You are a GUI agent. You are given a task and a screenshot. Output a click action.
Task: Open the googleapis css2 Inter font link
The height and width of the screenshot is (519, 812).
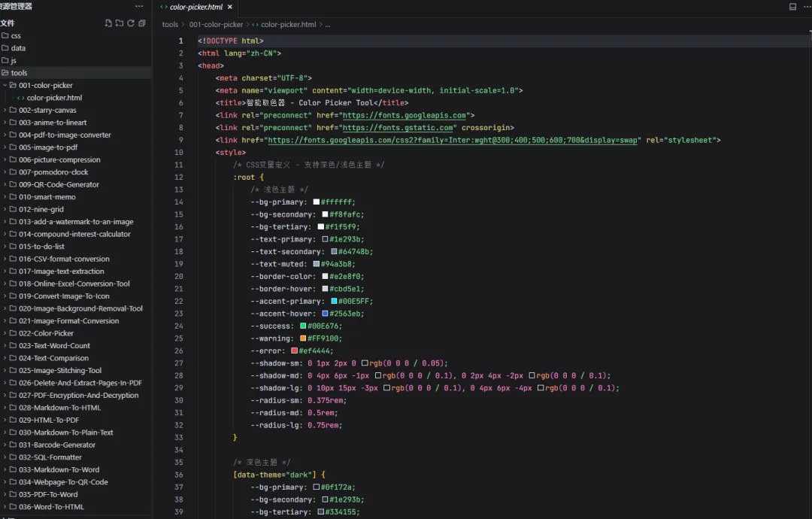tap(453, 140)
